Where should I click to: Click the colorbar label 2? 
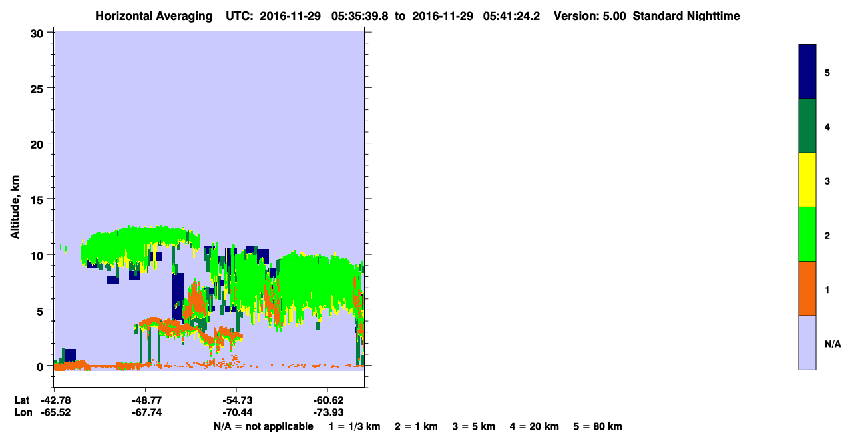click(827, 235)
